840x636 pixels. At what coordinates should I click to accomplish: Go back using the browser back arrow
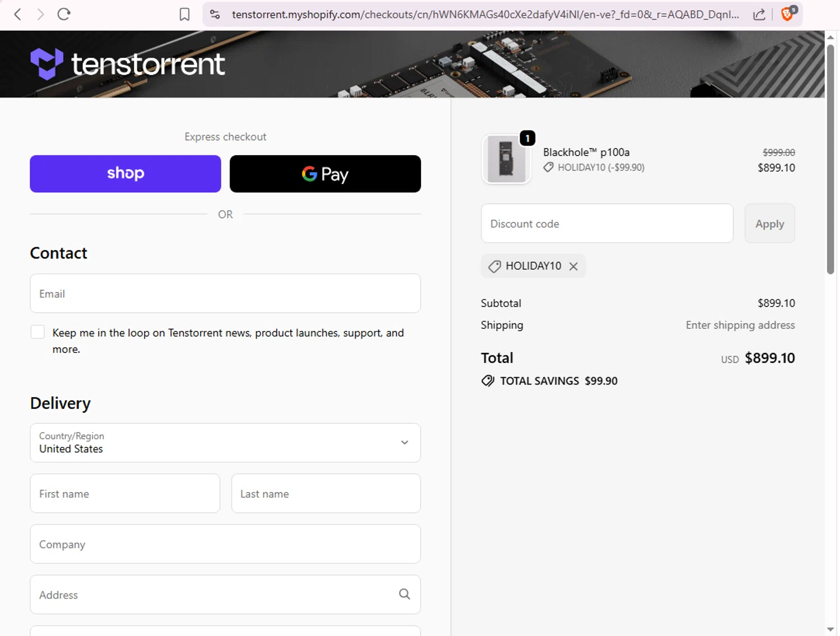[17, 15]
